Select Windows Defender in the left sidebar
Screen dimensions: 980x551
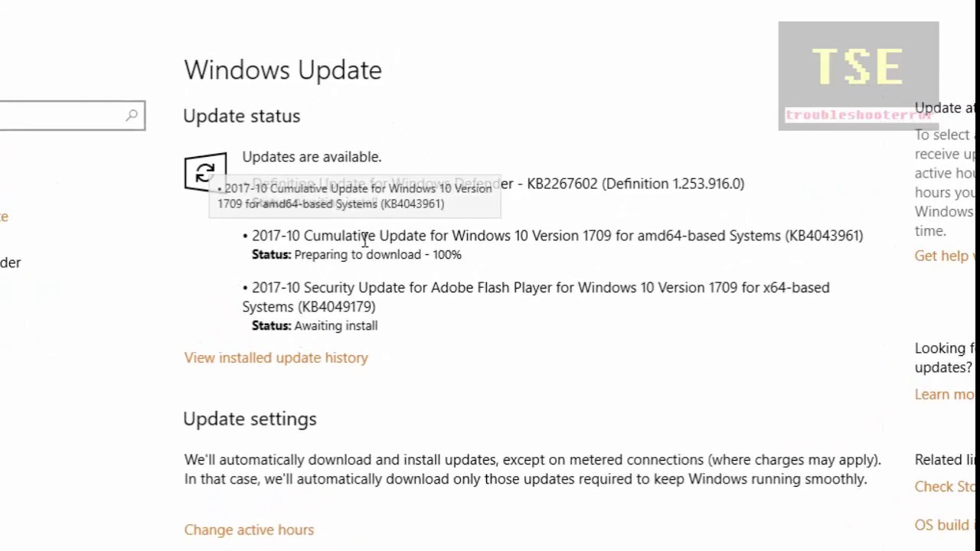click(x=9, y=262)
